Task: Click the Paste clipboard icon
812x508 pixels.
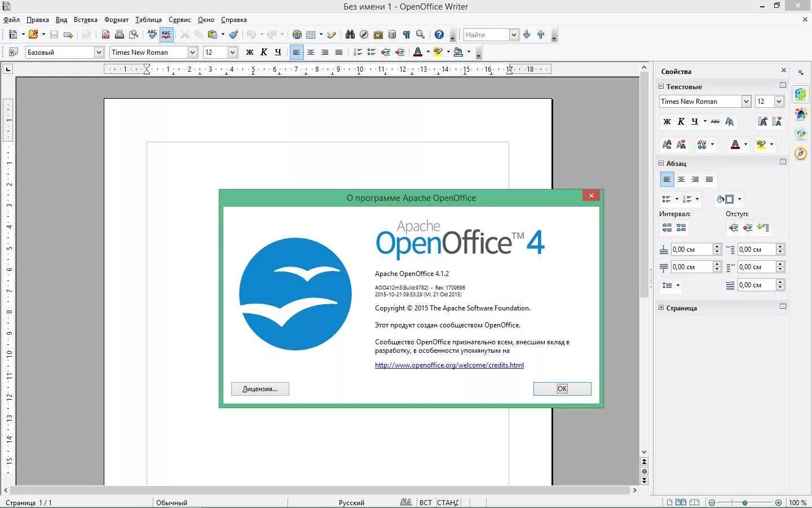Action: pyautogui.click(x=213, y=34)
